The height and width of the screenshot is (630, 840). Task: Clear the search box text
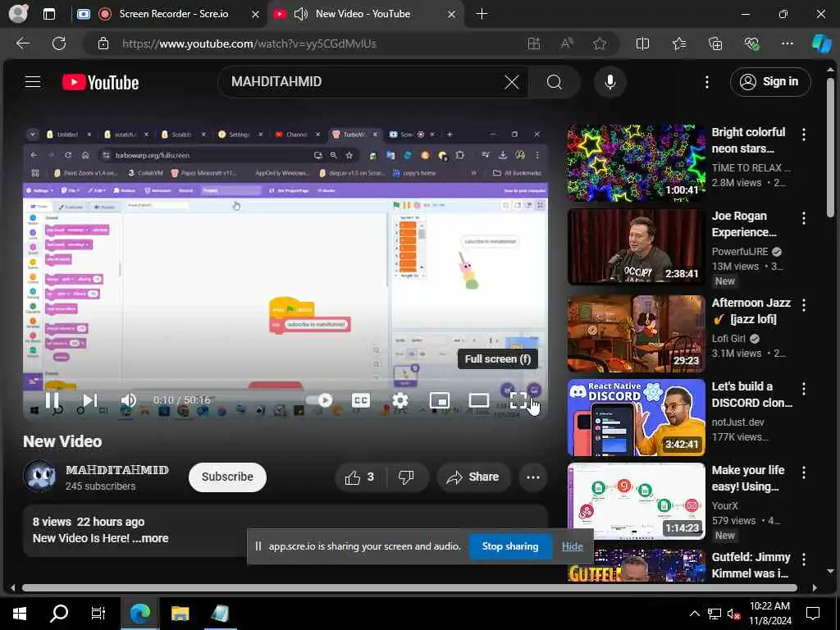[512, 82]
